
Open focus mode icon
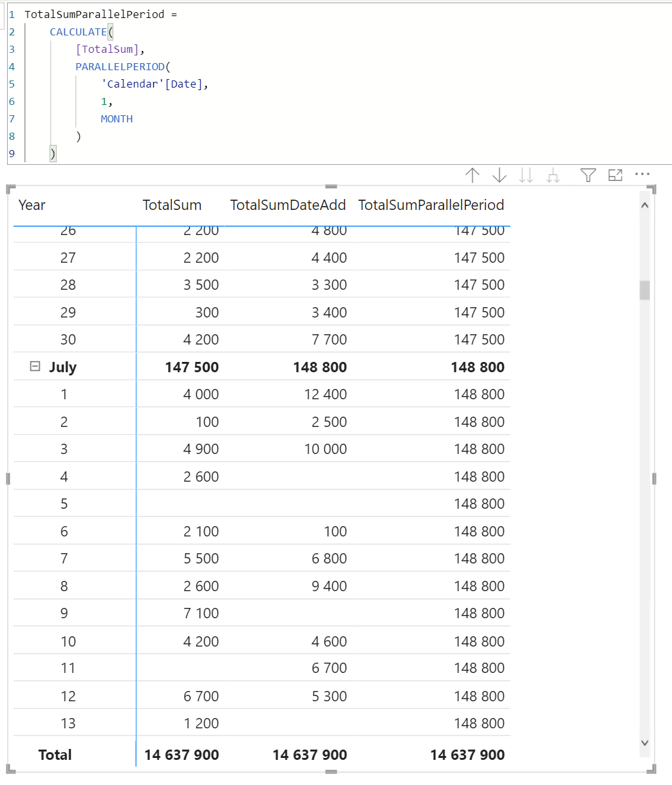click(x=615, y=175)
